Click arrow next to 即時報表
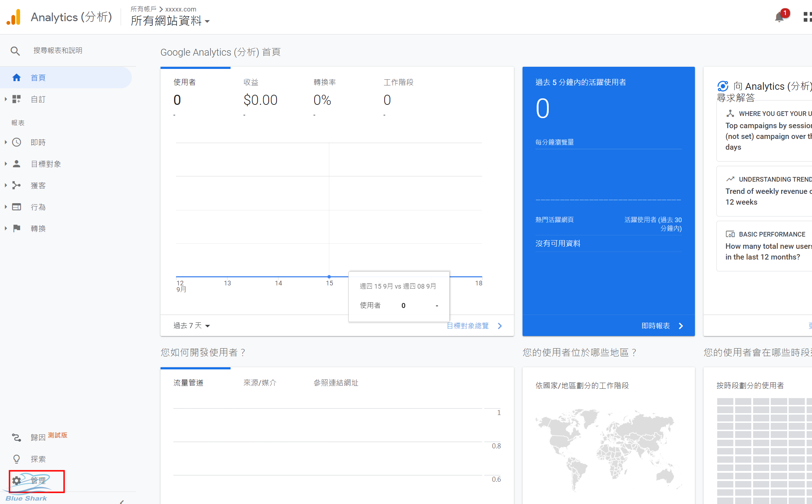The width and height of the screenshot is (812, 504). tap(681, 326)
